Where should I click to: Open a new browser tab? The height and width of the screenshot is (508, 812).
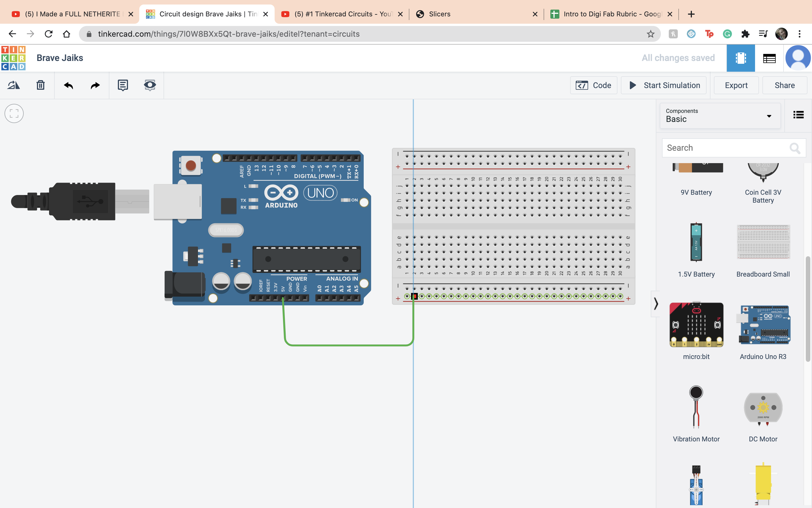[691, 14]
